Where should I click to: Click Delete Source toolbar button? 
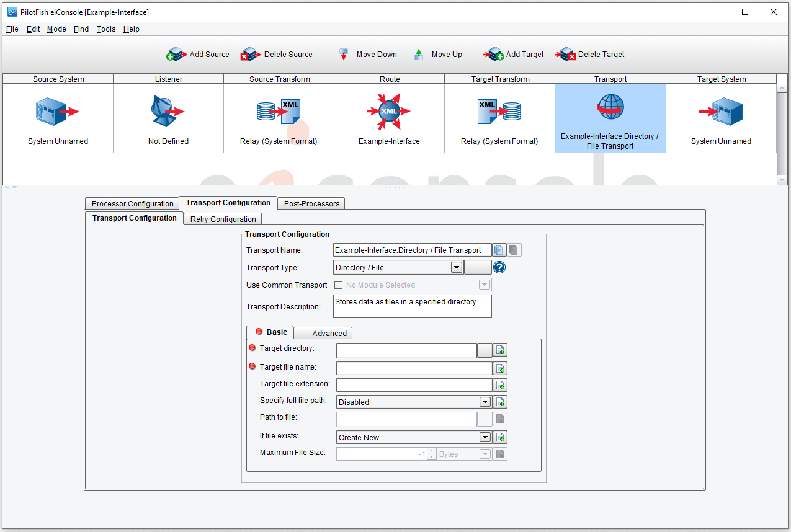(277, 55)
